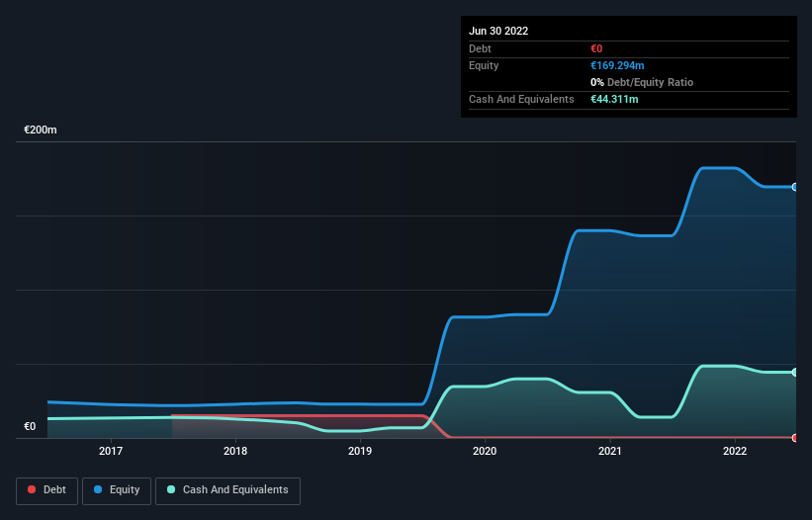Click the 2020 x-axis label
The height and width of the screenshot is (520, 812).
pyautogui.click(x=485, y=451)
